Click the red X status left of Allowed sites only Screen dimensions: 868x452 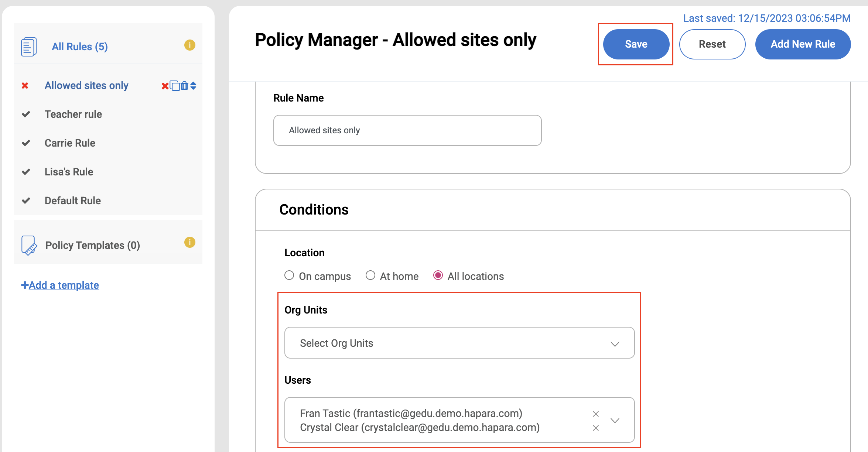click(25, 86)
